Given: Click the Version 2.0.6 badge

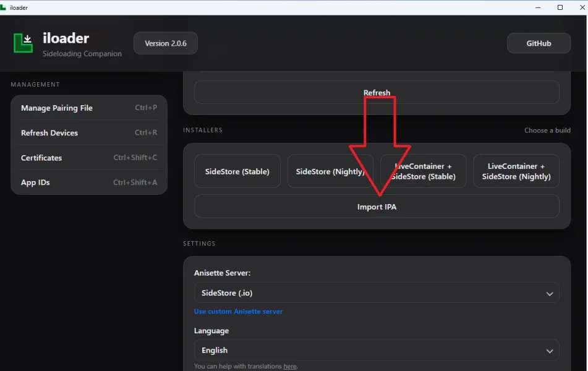Looking at the screenshot, I should [x=165, y=43].
